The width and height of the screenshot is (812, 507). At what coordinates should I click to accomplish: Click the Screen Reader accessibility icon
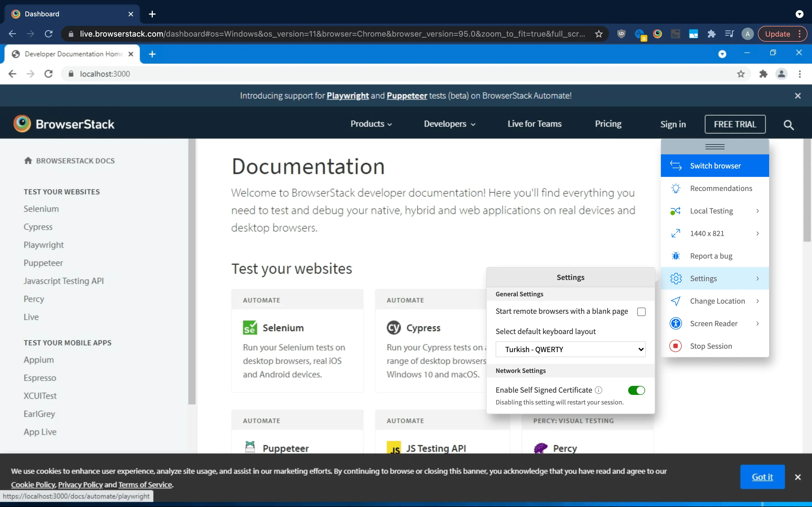click(x=676, y=324)
